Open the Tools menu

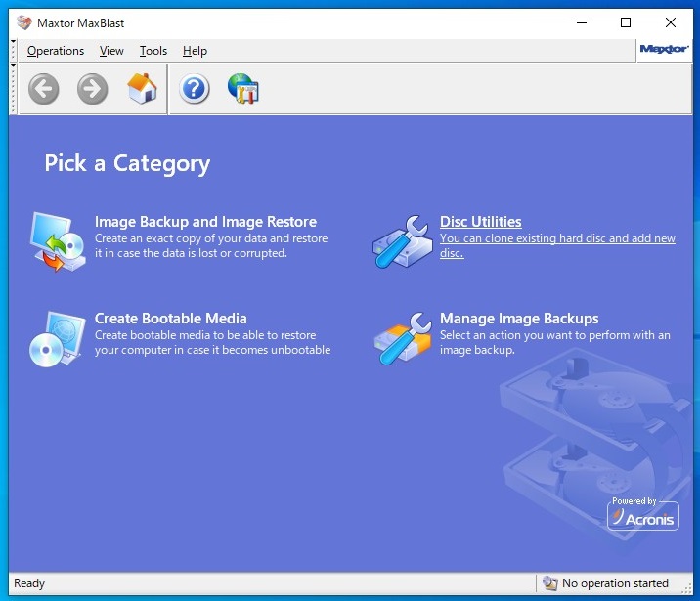[x=153, y=51]
